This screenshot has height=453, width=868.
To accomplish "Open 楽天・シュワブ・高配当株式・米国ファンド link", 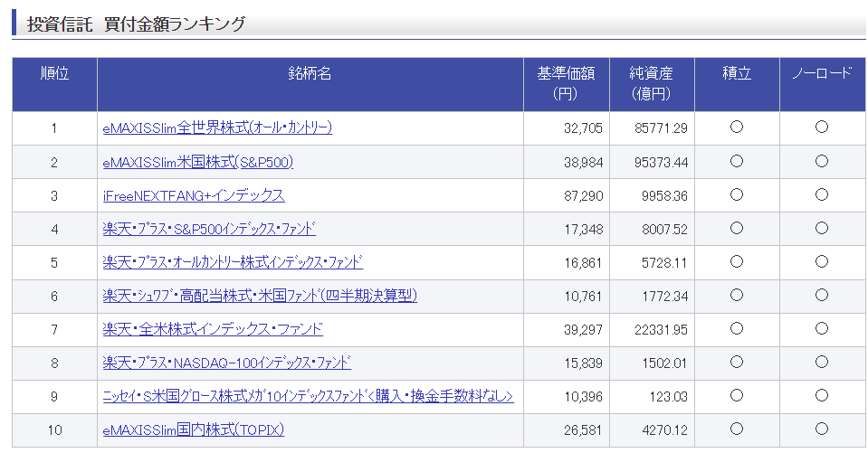I will coord(260,296).
